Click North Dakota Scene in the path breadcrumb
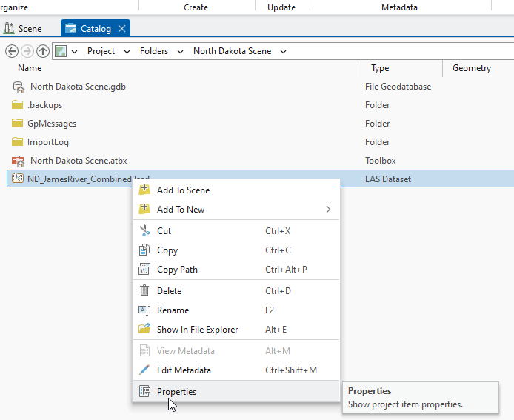Screen dimensions: 514x420 232,51
